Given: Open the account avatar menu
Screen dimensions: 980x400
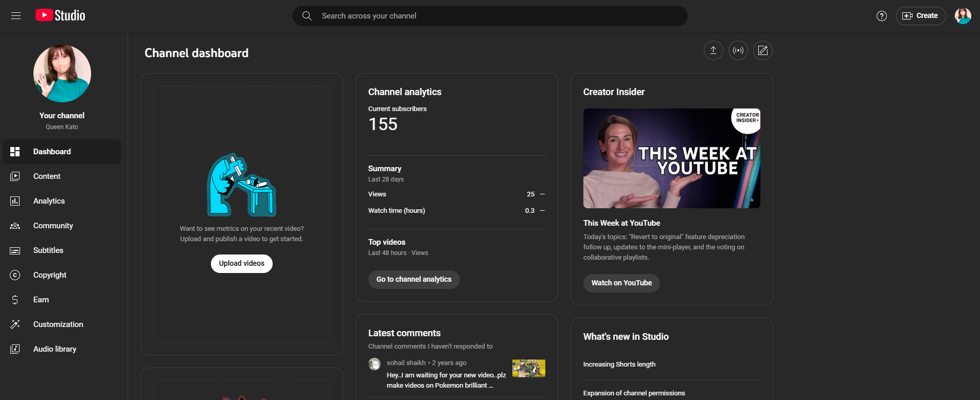Looking at the screenshot, I should point(963,16).
